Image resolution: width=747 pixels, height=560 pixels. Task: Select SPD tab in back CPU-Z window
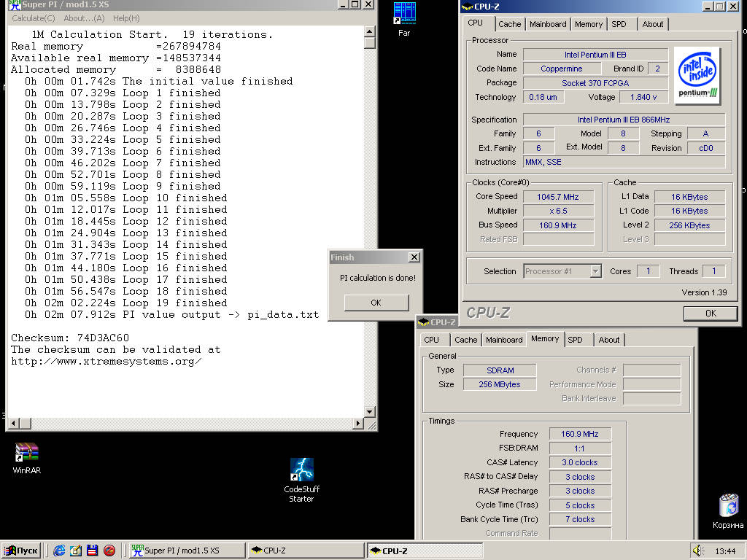(x=578, y=340)
